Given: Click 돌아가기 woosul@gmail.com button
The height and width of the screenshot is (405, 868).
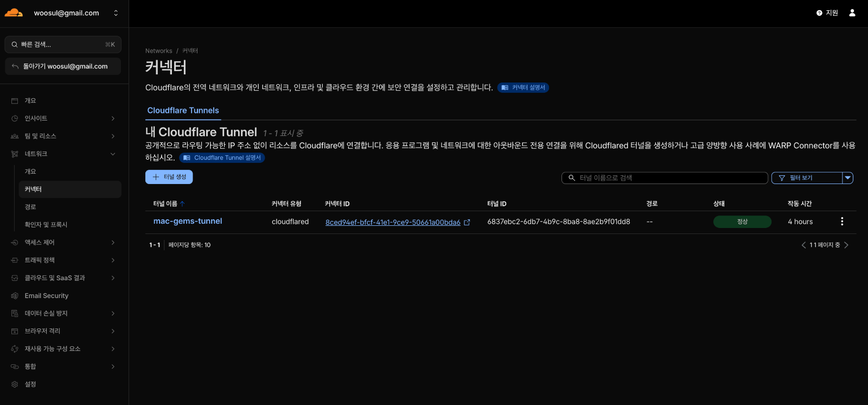Looking at the screenshot, I should [63, 67].
